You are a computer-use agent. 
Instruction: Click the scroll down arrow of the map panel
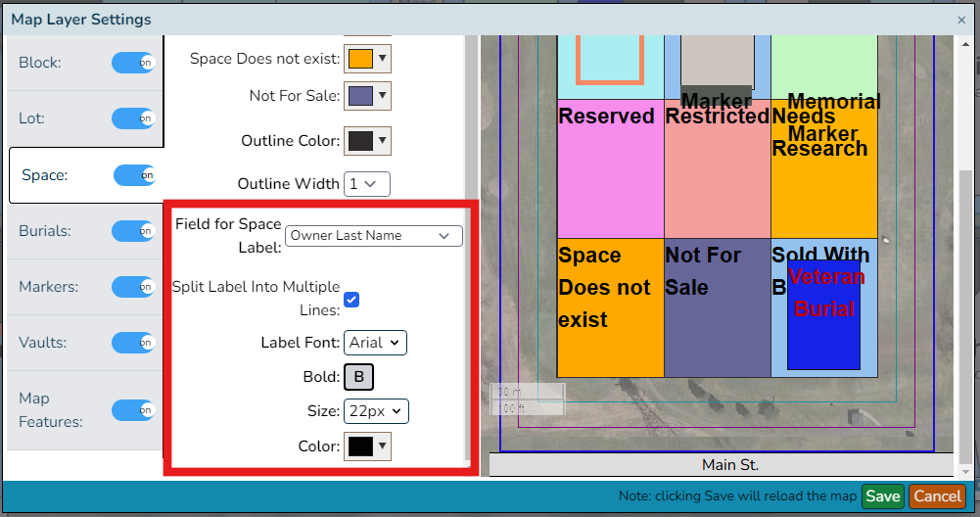965,472
